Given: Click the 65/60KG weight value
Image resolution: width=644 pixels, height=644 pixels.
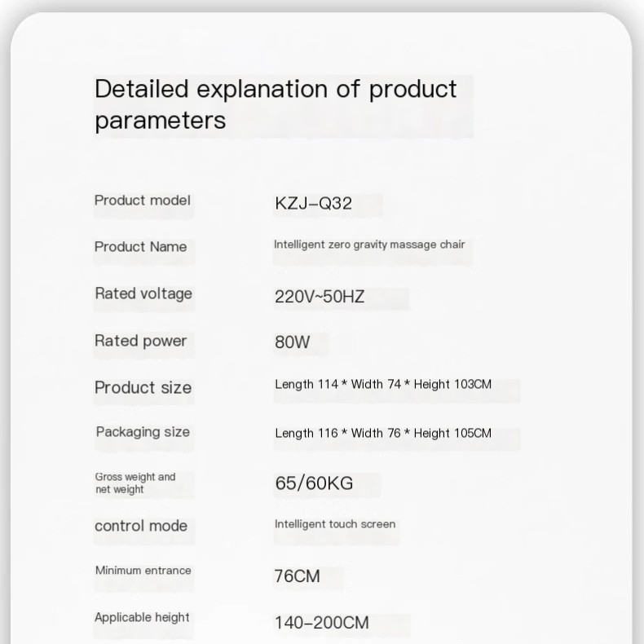Looking at the screenshot, I should pos(314,483).
